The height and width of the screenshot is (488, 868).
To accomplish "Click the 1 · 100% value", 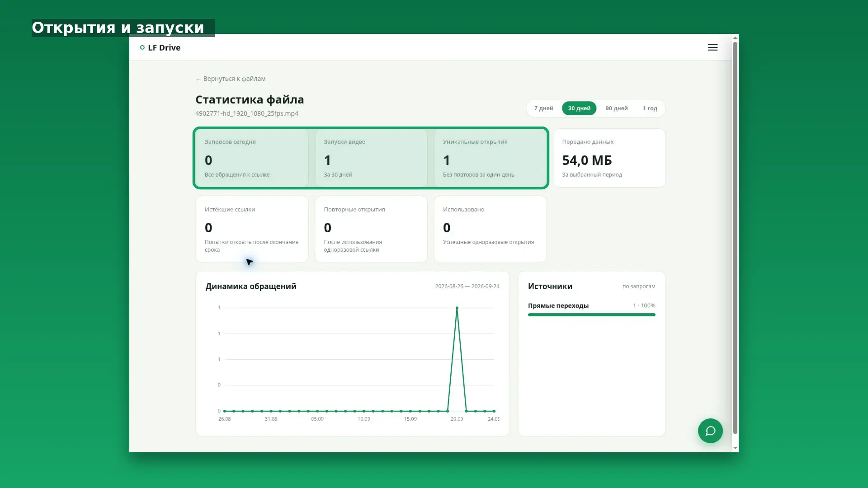I will click(644, 306).
